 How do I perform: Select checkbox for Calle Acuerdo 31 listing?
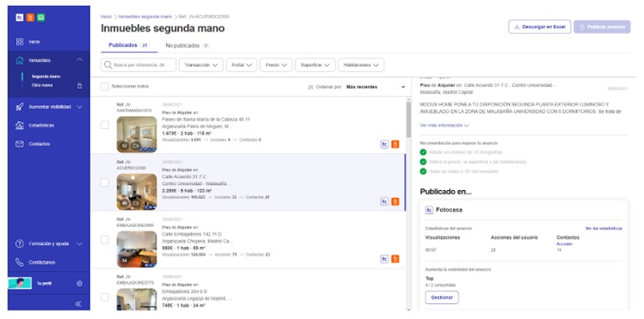pyautogui.click(x=105, y=182)
